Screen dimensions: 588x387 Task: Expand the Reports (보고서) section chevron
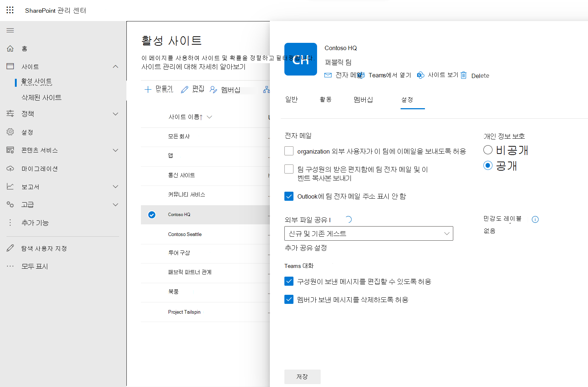pos(115,186)
